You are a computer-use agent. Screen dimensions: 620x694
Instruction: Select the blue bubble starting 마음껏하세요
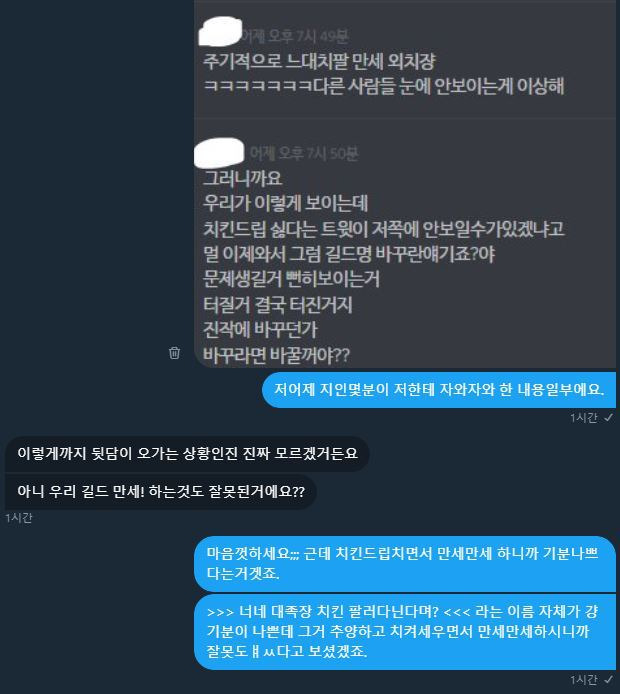pos(405,564)
